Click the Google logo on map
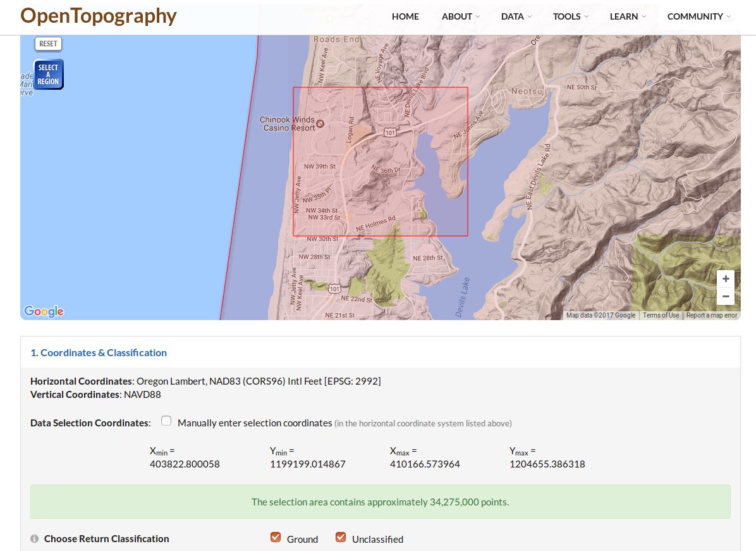The width and height of the screenshot is (756, 551). [44, 311]
